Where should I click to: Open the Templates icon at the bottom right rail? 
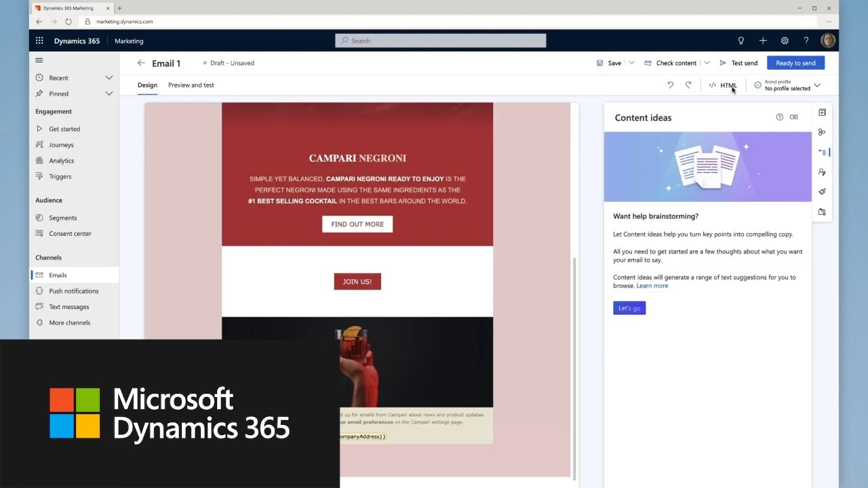click(x=822, y=211)
